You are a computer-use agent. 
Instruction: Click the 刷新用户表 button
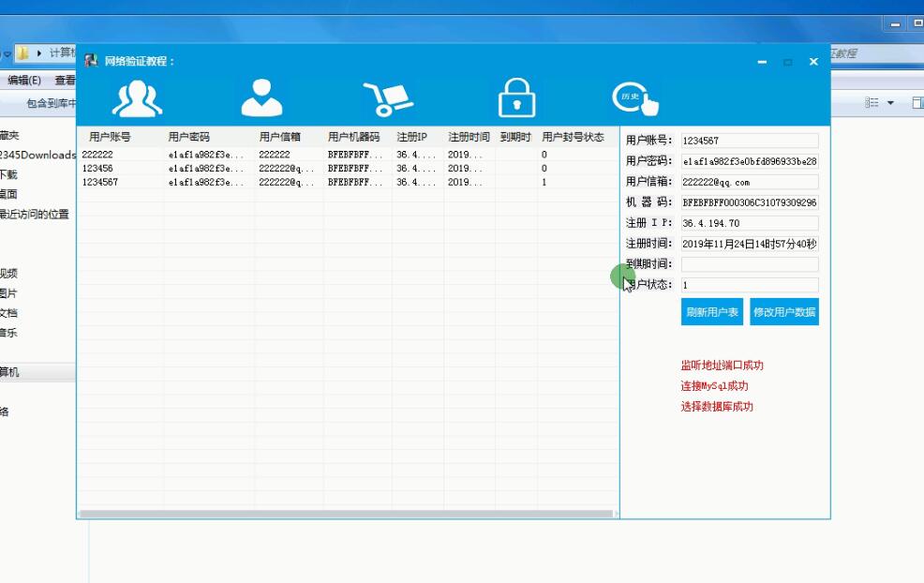[x=712, y=312]
